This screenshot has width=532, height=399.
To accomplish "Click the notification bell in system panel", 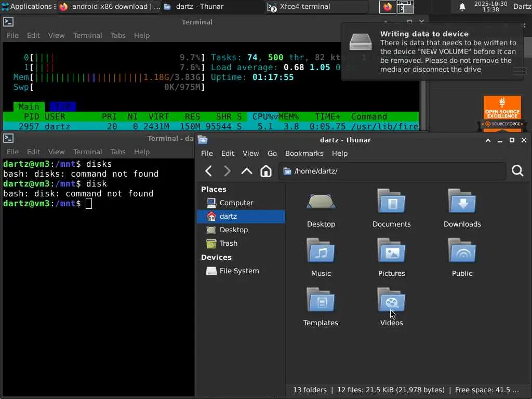I will tap(462, 7).
